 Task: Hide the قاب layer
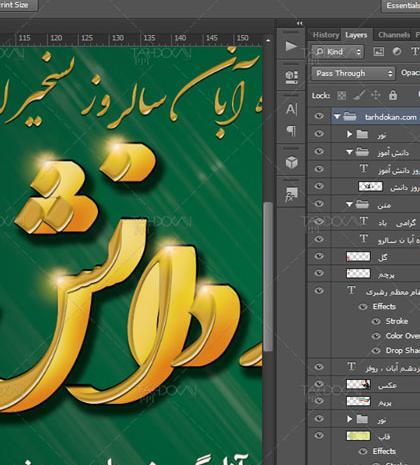pyautogui.click(x=319, y=435)
